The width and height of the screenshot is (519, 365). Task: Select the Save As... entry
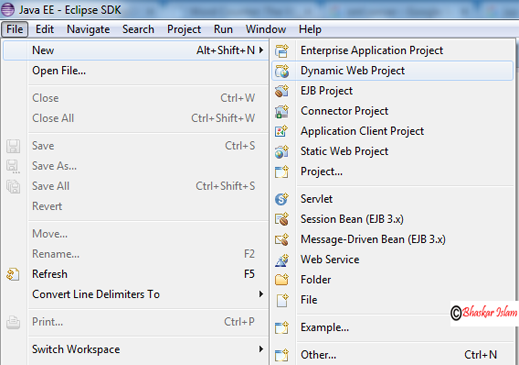136,166
